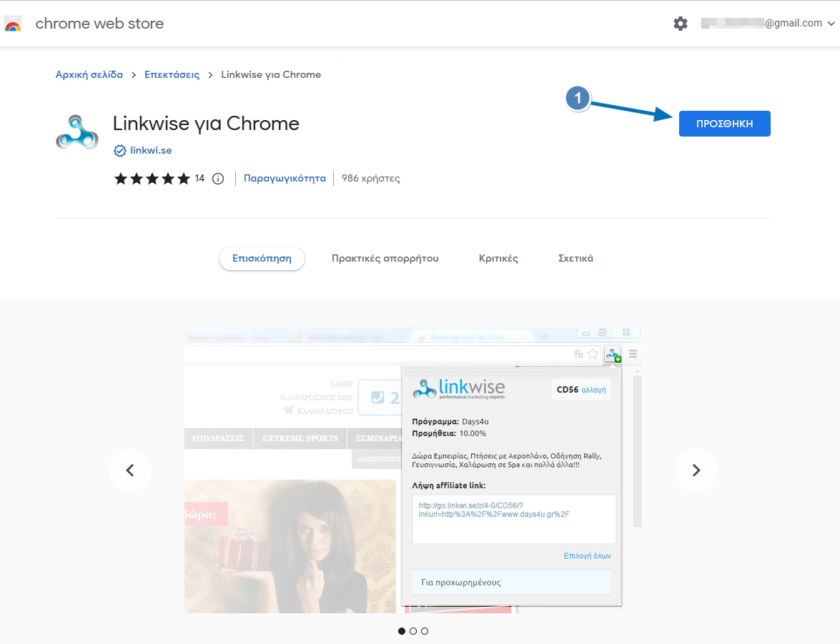840x644 pixels.
Task: Click the rating info circle icon
Action: point(219,179)
